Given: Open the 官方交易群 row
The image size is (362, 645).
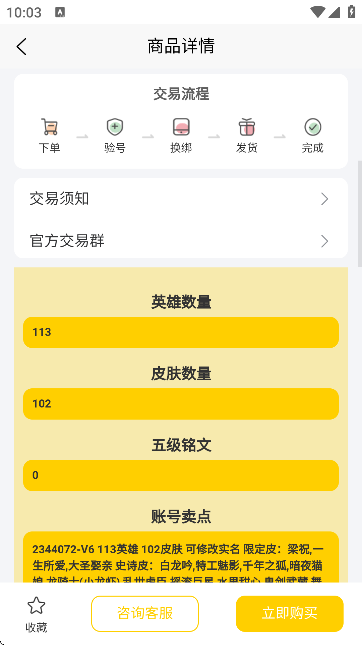Looking at the screenshot, I should (181, 241).
